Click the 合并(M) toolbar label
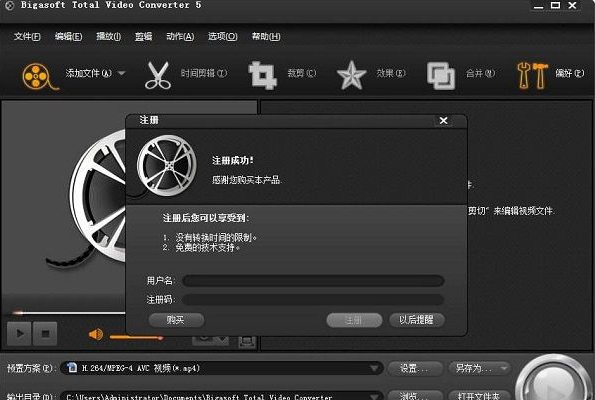 click(480, 73)
